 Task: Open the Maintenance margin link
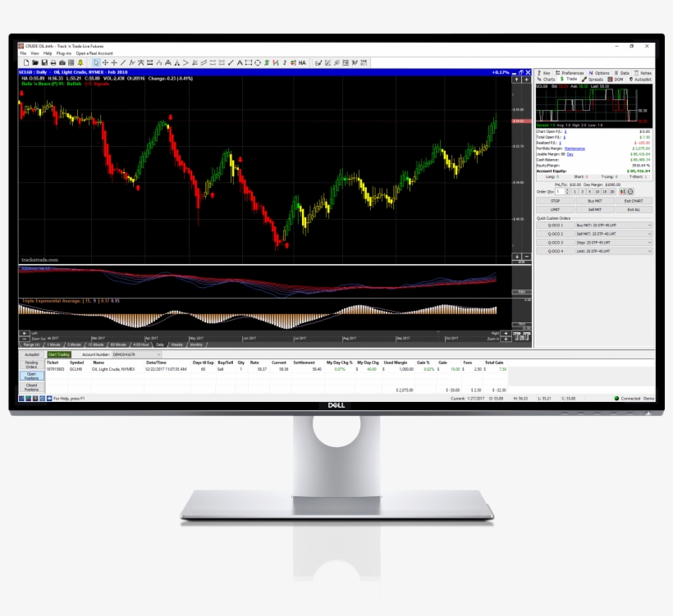point(575,148)
